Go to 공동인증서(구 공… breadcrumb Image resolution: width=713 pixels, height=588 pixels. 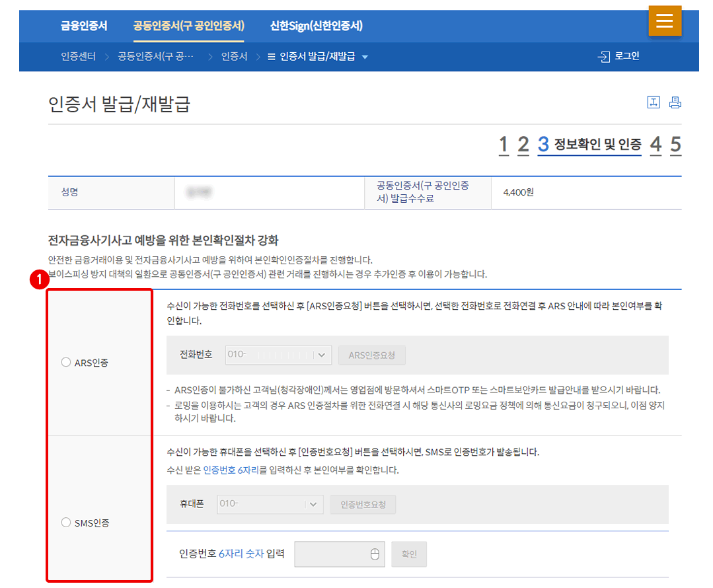tap(155, 56)
